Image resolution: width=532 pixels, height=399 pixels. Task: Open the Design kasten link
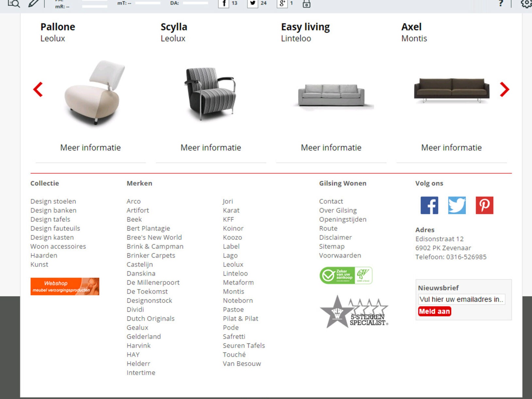[x=52, y=237]
